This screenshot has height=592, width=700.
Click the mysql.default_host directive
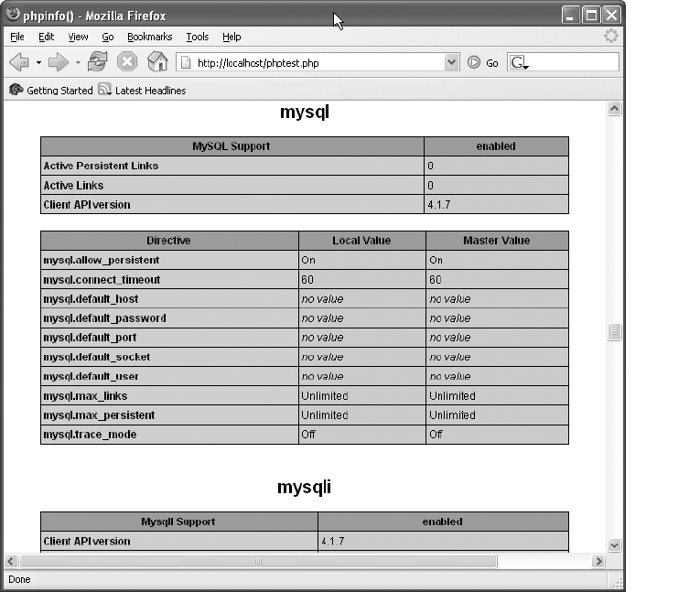tap(91, 298)
